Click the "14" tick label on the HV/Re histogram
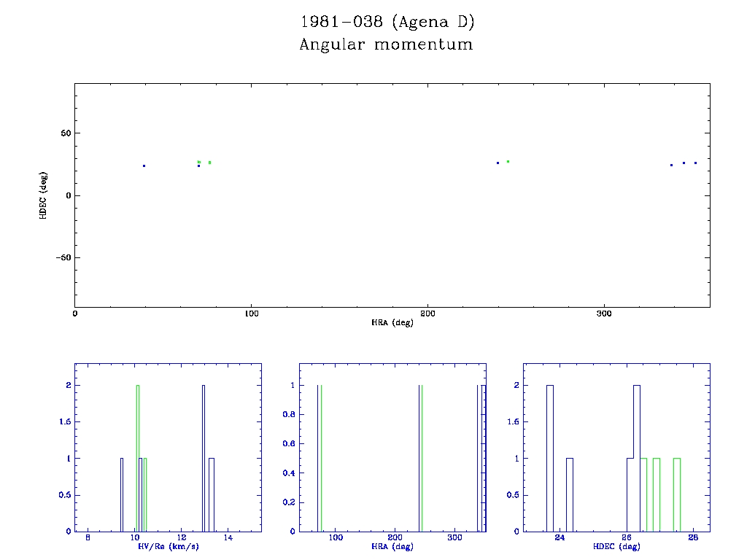The height and width of the screenshot is (560, 747). point(228,537)
